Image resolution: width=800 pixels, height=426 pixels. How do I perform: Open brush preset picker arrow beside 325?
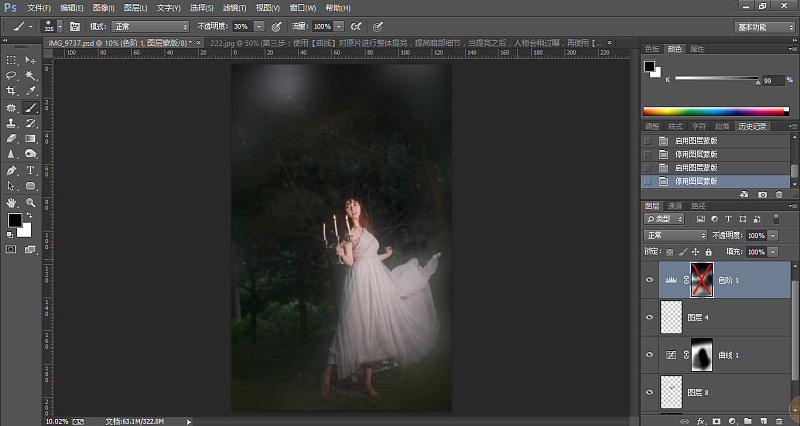60,27
